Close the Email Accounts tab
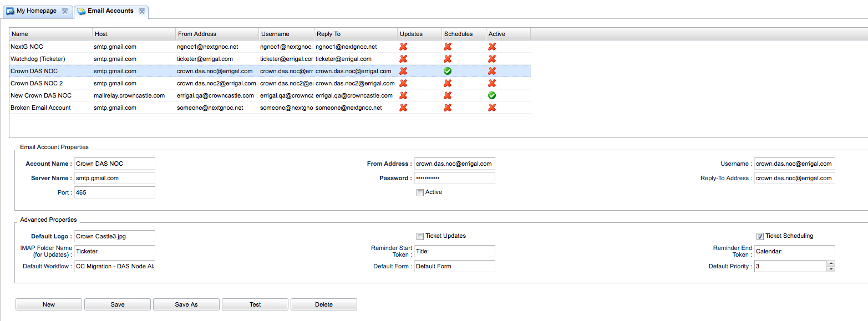The height and width of the screenshot is (321, 868). pos(142,11)
